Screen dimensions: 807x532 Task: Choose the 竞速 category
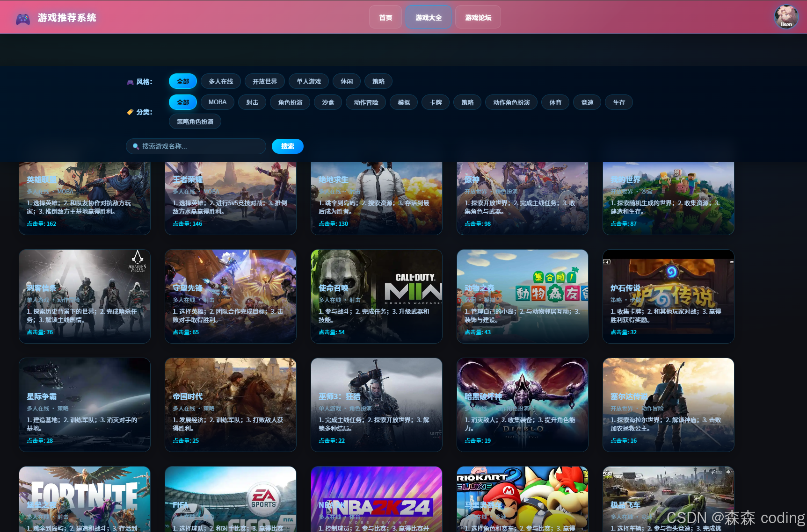(587, 102)
